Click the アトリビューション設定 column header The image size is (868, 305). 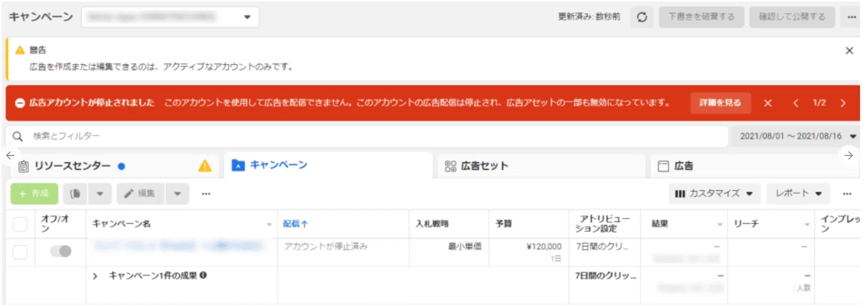(x=603, y=224)
